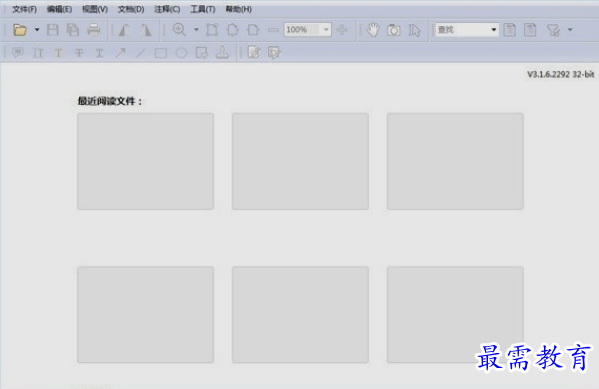Select the arrow annotation tool
Screen dimensions: 599x389
click(x=120, y=52)
